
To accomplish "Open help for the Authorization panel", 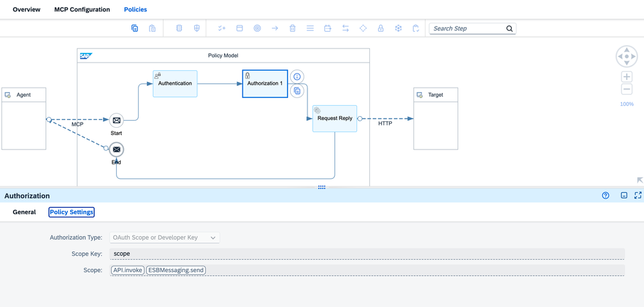I will 605,195.
